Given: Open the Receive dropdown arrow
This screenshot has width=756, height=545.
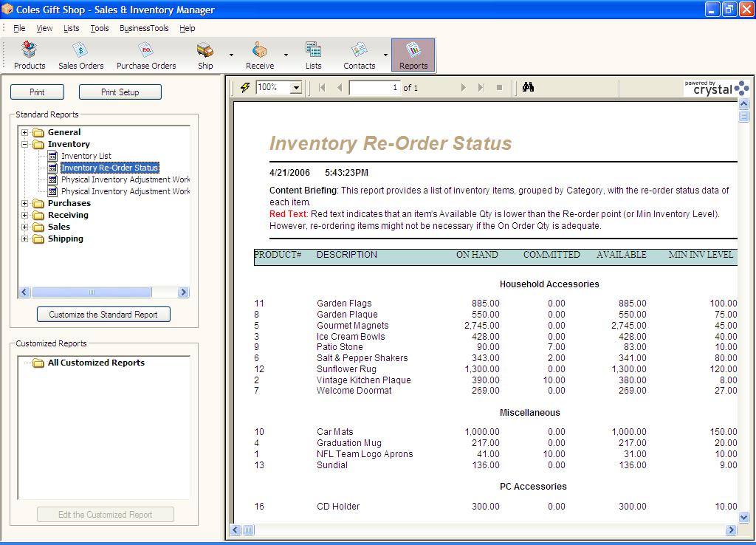Looking at the screenshot, I should click(286, 55).
